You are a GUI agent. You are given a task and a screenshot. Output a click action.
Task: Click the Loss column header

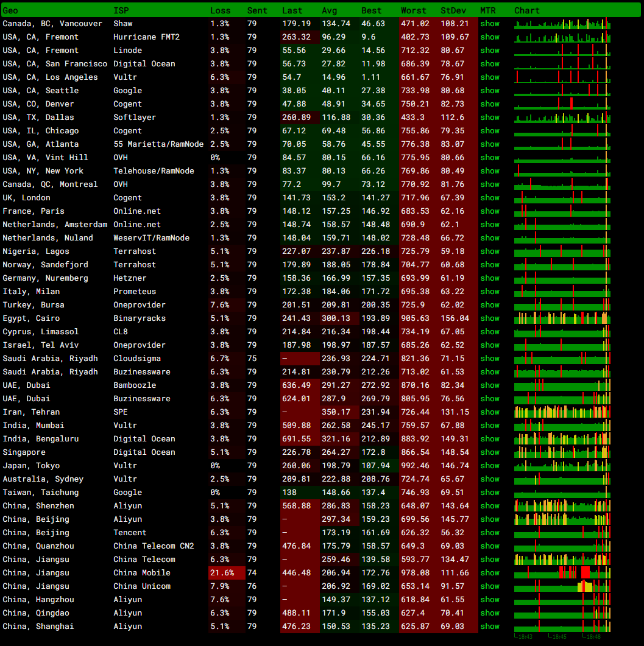(x=220, y=10)
